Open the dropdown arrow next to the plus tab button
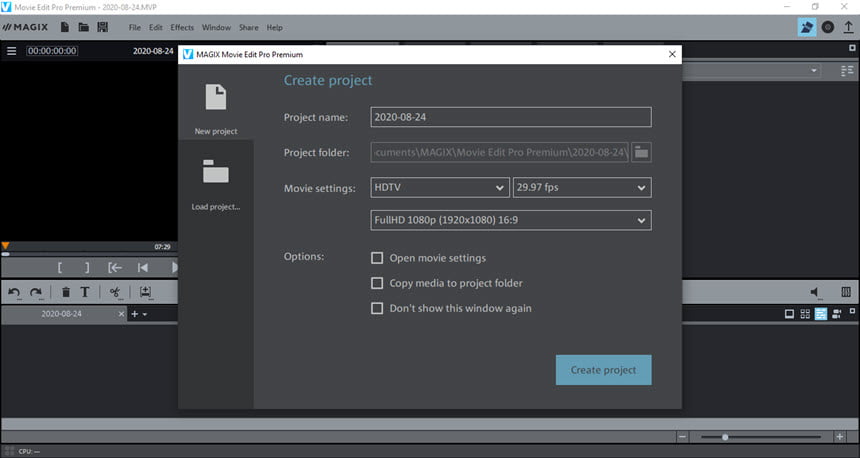Screen dimensions: 860x458 pyautogui.click(x=145, y=314)
